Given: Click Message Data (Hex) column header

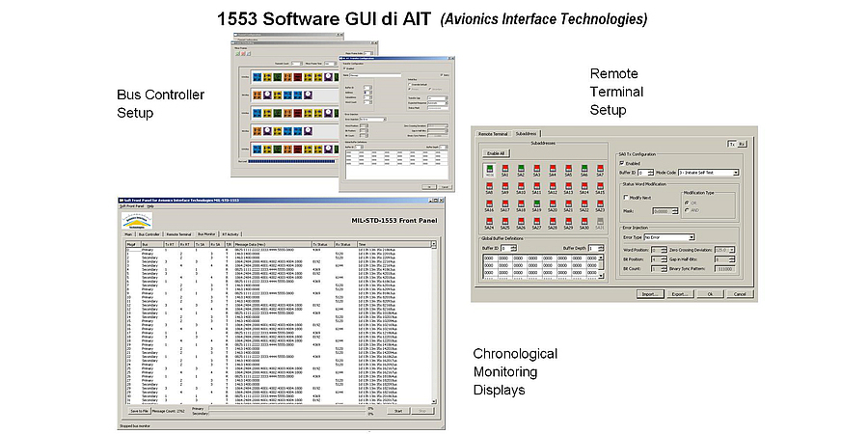Looking at the screenshot, I should point(272,244).
